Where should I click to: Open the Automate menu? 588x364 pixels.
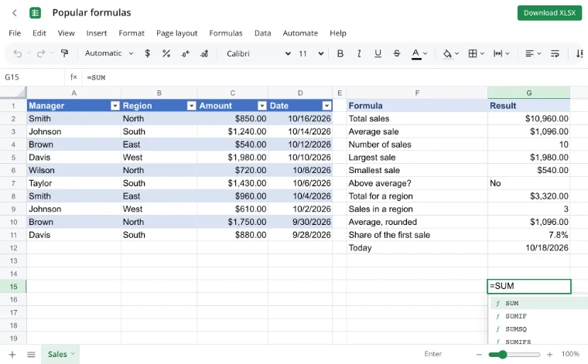tap(300, 33)
